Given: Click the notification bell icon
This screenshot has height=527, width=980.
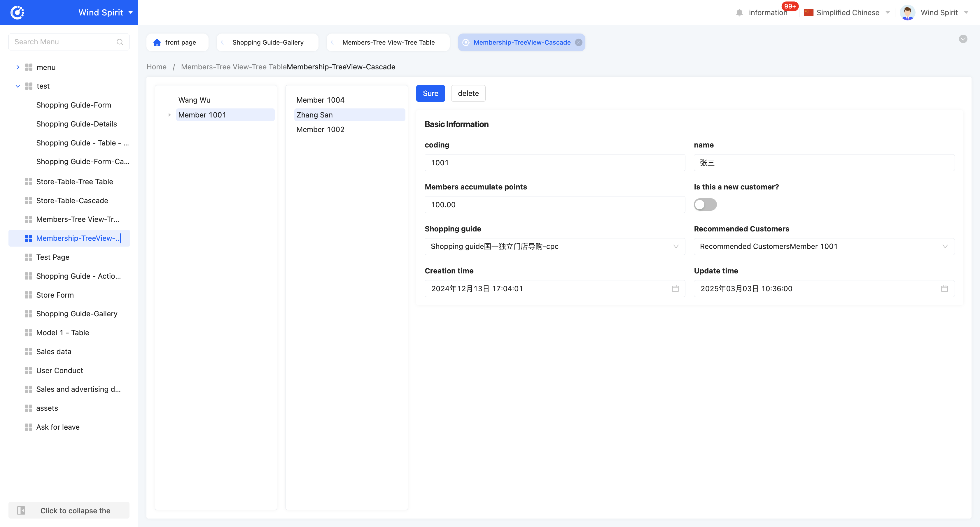Looking at the screenshot, I should point(739,13).
